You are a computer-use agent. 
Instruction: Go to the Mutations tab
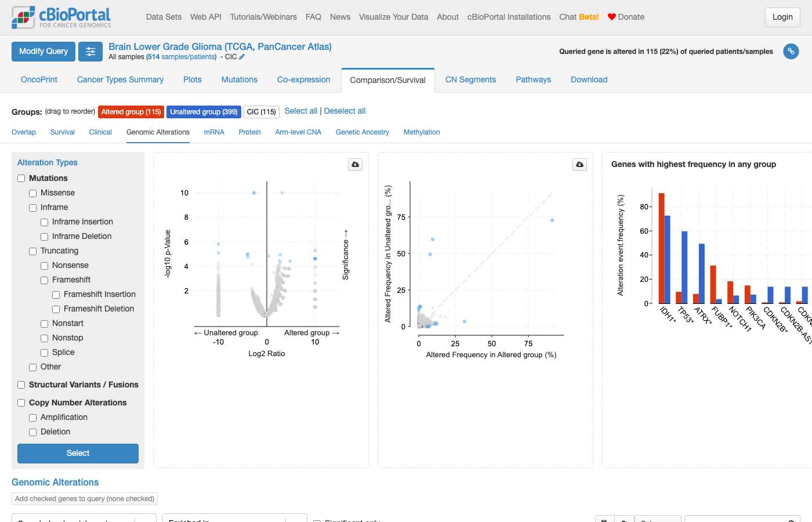pos(240,79)
